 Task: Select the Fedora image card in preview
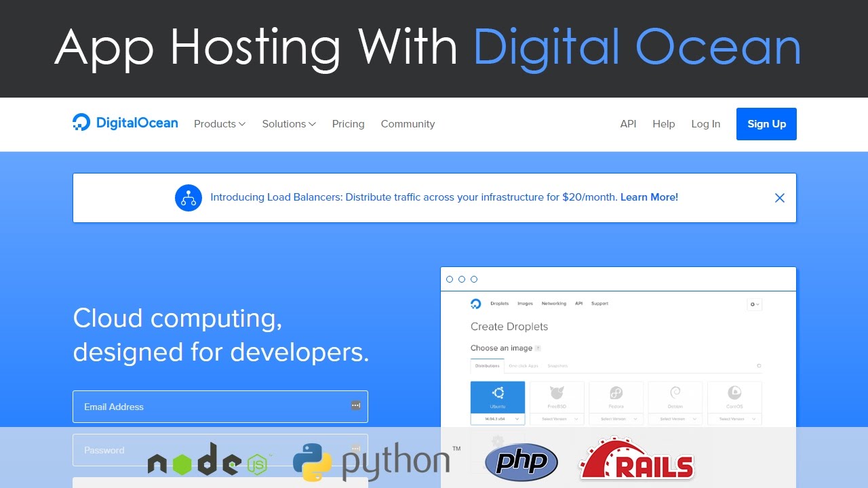(x=616, y=396)
